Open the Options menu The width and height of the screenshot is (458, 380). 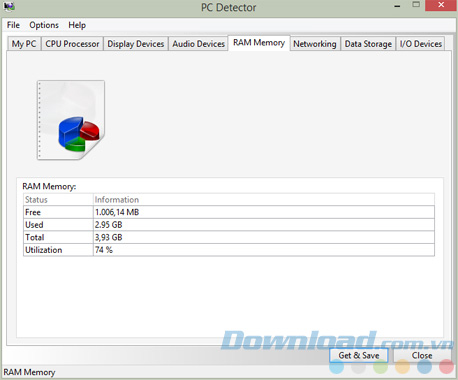[x=44, y=25]
